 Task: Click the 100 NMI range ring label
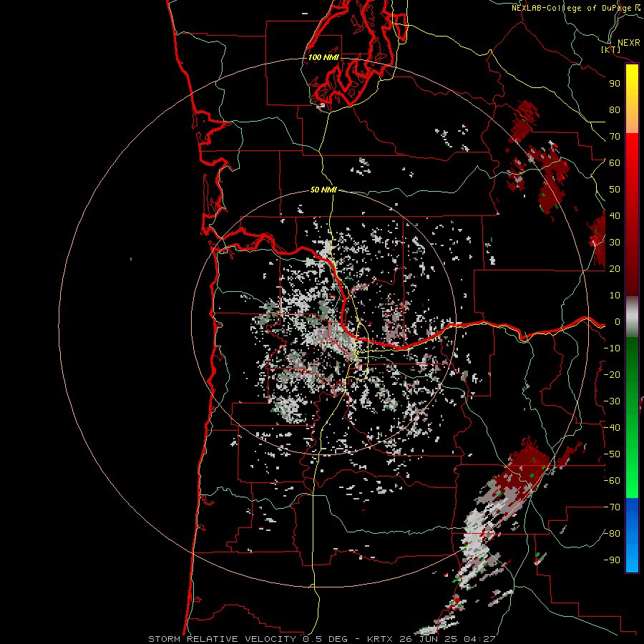click(x=323, y=57)
